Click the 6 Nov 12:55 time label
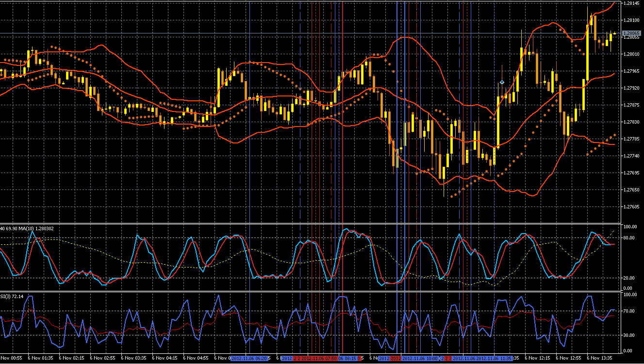This screenshot has height=364, width=644. (568, 358)
